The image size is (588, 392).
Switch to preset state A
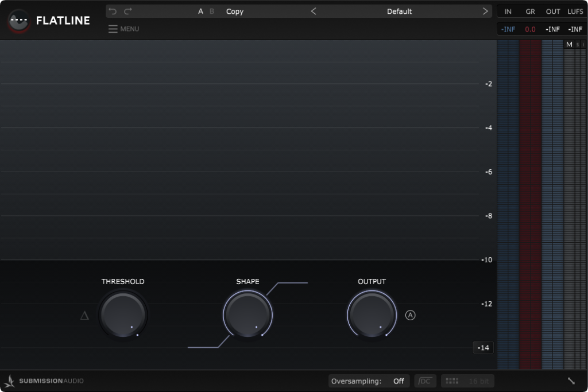tap(200, 11)
